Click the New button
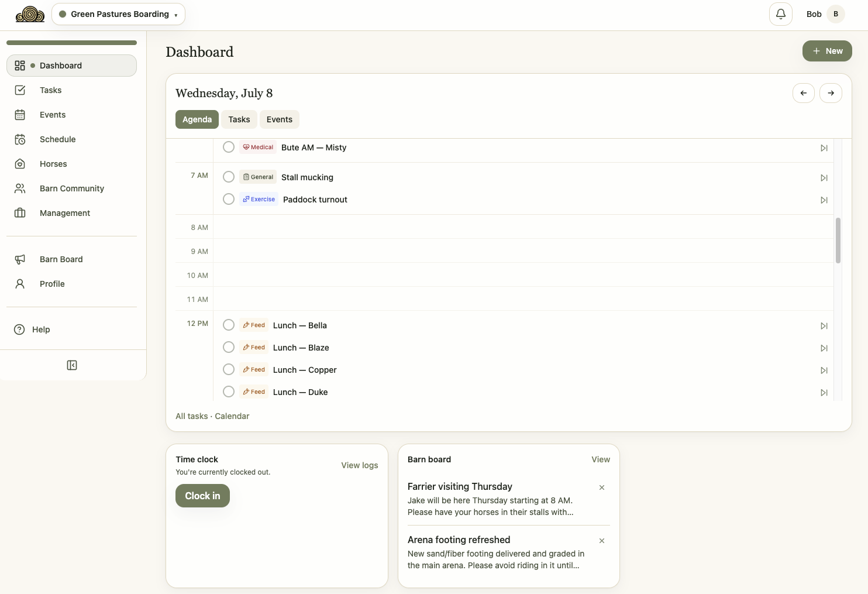The width and height of the screenshot is (868, 594). pyautogui.click(x=827, y=51)
